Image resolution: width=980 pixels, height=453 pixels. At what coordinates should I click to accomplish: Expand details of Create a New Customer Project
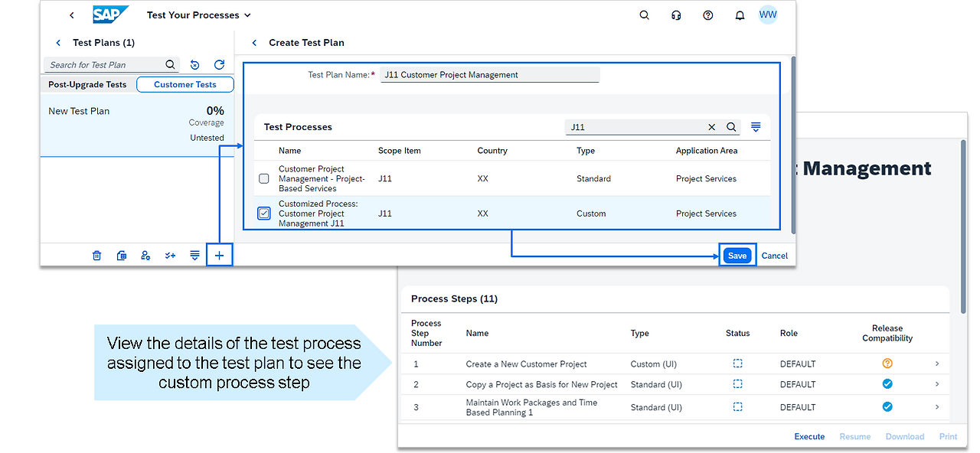point(937,363)
